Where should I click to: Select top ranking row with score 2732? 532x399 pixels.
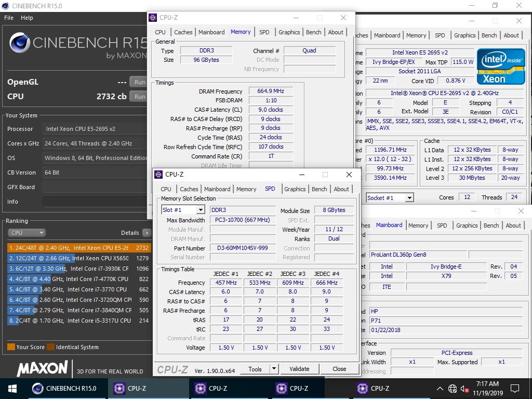pos(78,248)
